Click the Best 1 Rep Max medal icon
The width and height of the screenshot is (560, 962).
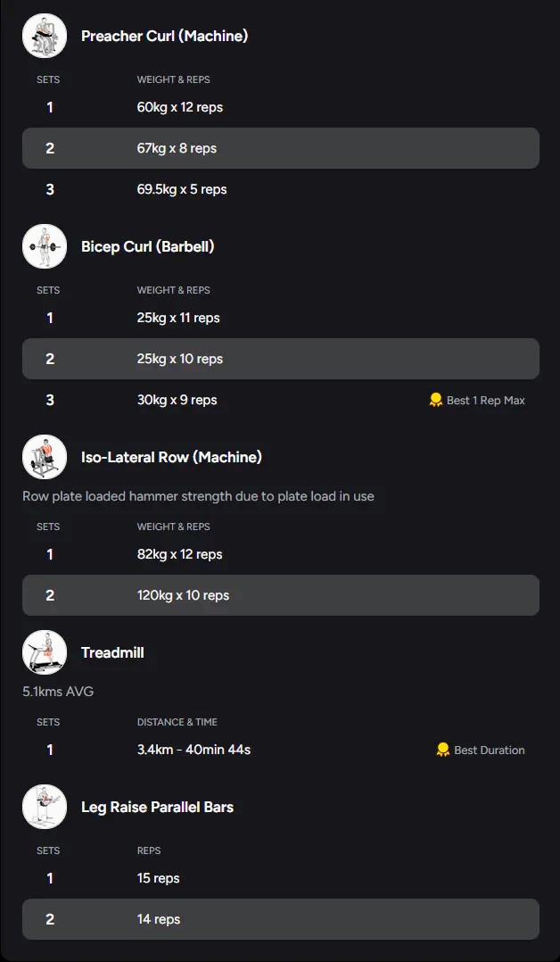[x=436, y=400]
